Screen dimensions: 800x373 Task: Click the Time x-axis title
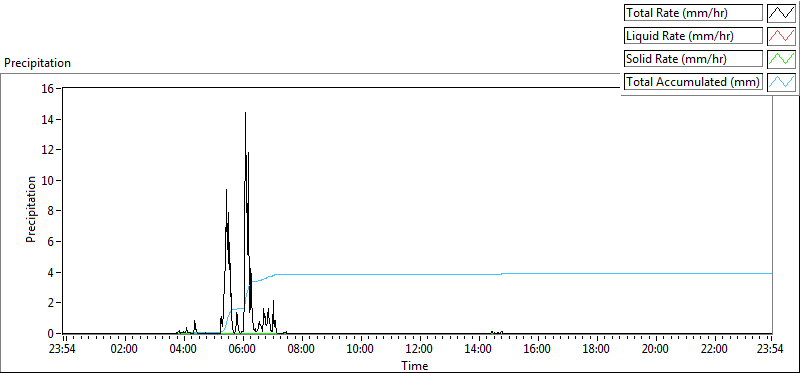[414, 365]
